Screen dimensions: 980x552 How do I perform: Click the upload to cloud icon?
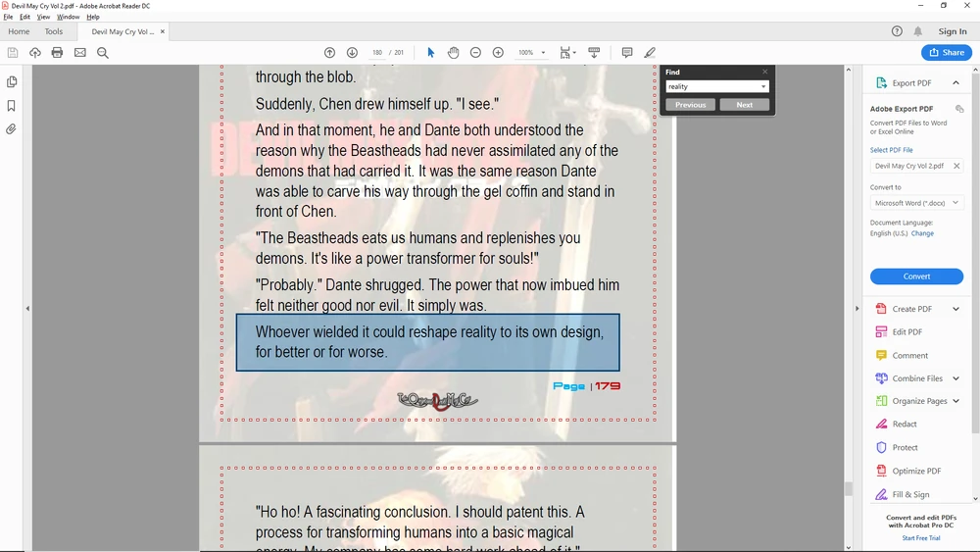35,53
